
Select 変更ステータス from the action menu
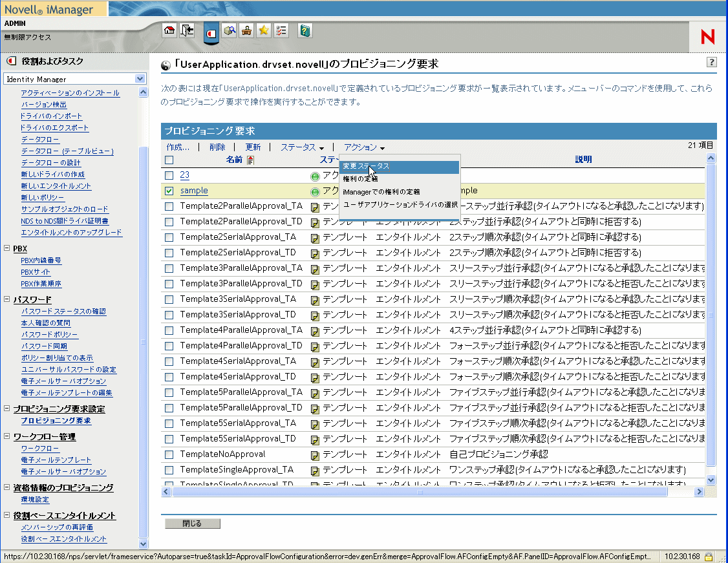tap(366, 166)
